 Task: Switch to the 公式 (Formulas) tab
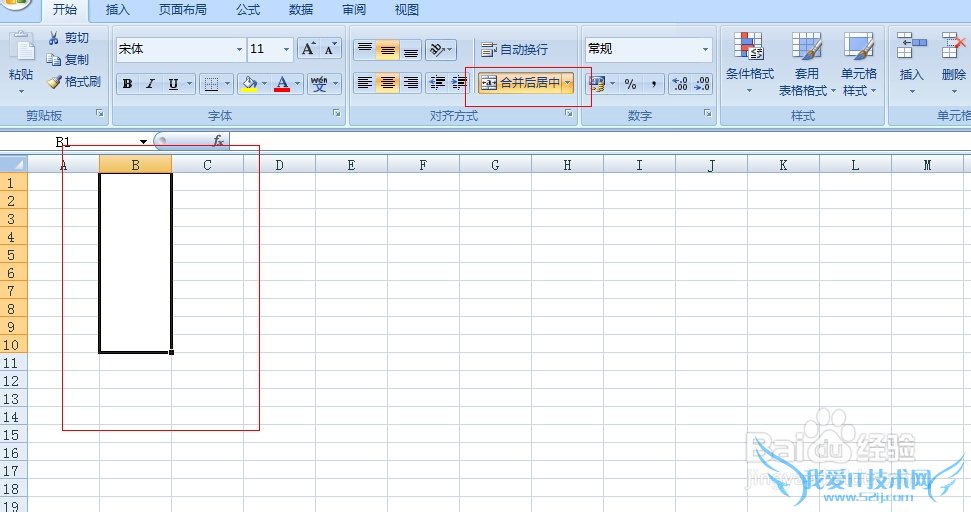(x=248, y=9)
